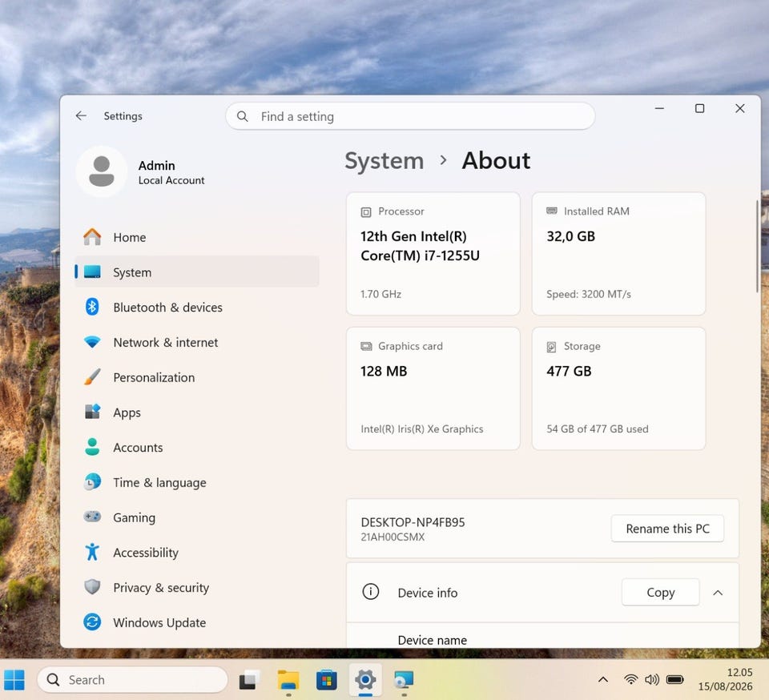Screen dimensions: 769x700
Task: Click the Processor info card
Action: click(433, 253)
